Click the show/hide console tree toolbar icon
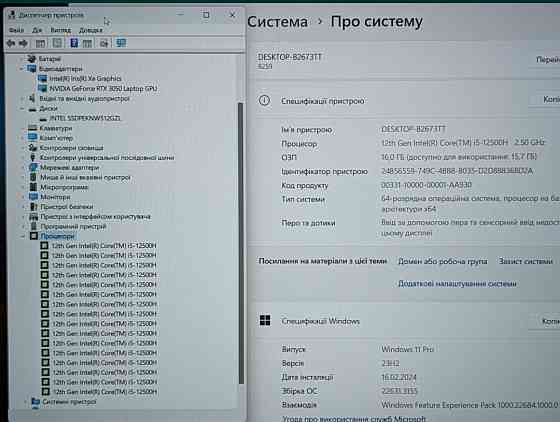560x422 pixels. (40, 44)
